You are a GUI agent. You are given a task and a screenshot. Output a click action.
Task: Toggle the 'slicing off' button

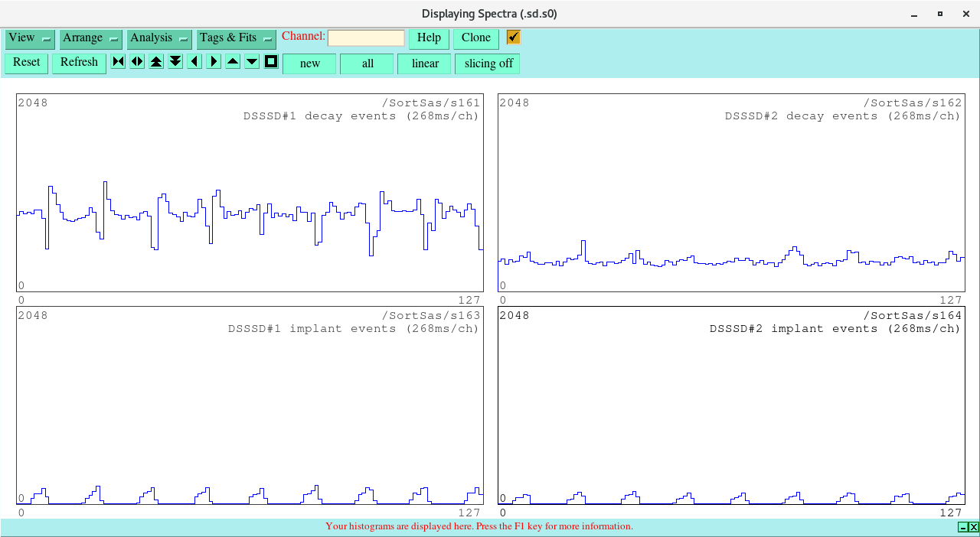click(x=488, y=63)
